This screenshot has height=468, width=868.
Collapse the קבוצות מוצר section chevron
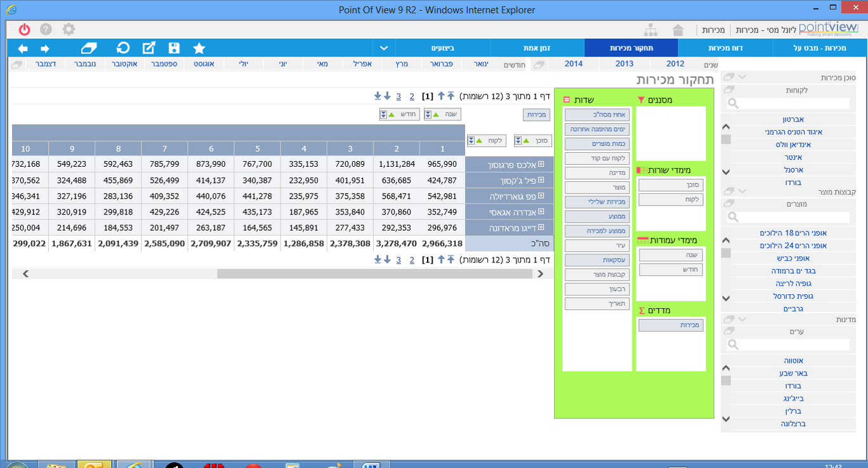point(742,191)
